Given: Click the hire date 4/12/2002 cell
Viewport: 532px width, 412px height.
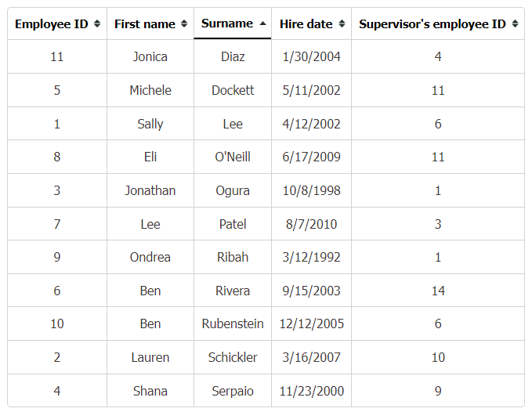Looking at the screenshot, I should pyautogui.click(x=312, y=124).
